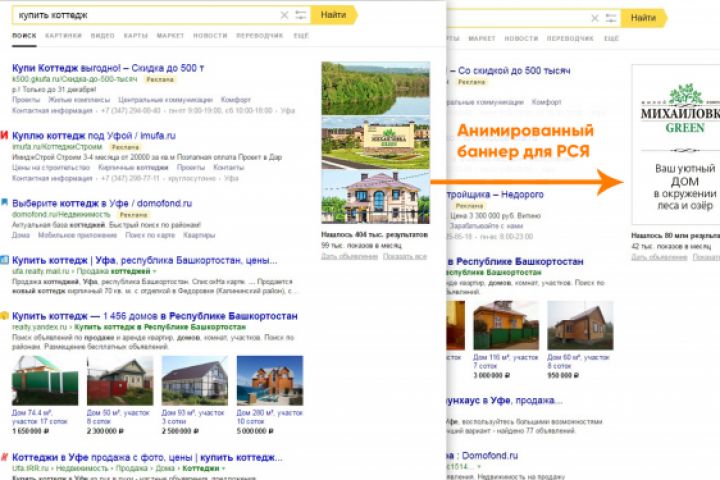Open 'Domofond.ru' result in right window
The height and width of the screenshot is (480, 720).
tap(483, 456)
